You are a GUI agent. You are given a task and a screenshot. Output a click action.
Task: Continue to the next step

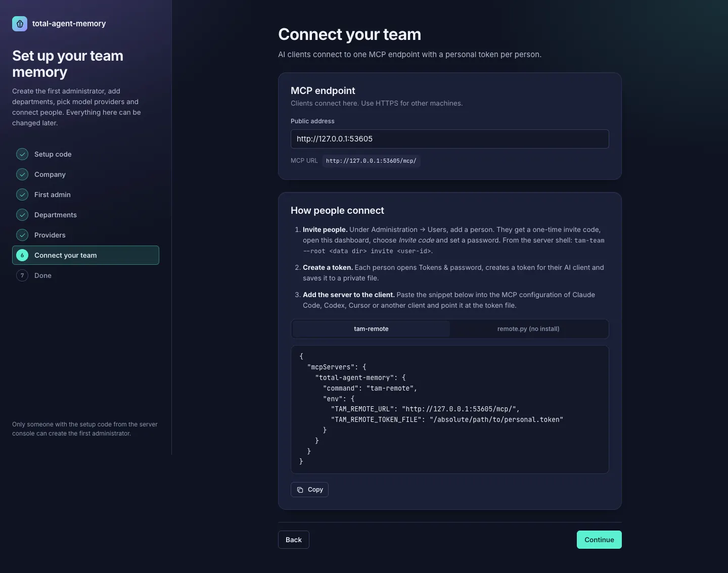coord(599,540)
